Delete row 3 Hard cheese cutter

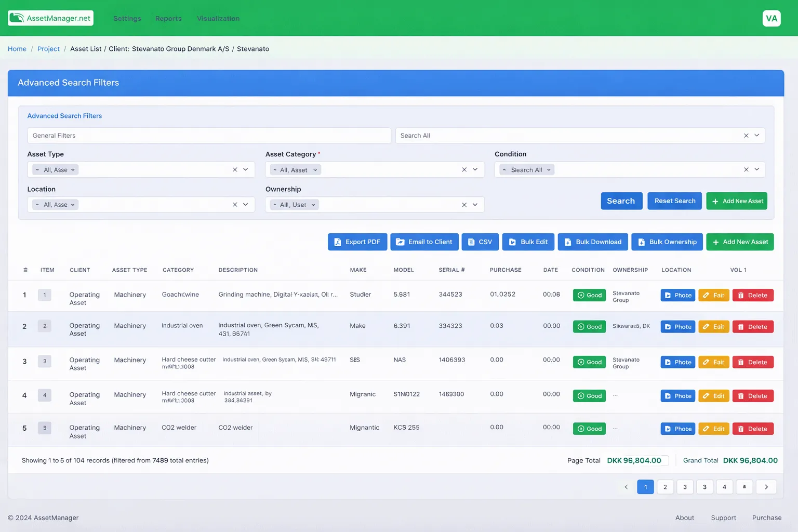pos(753,362)
